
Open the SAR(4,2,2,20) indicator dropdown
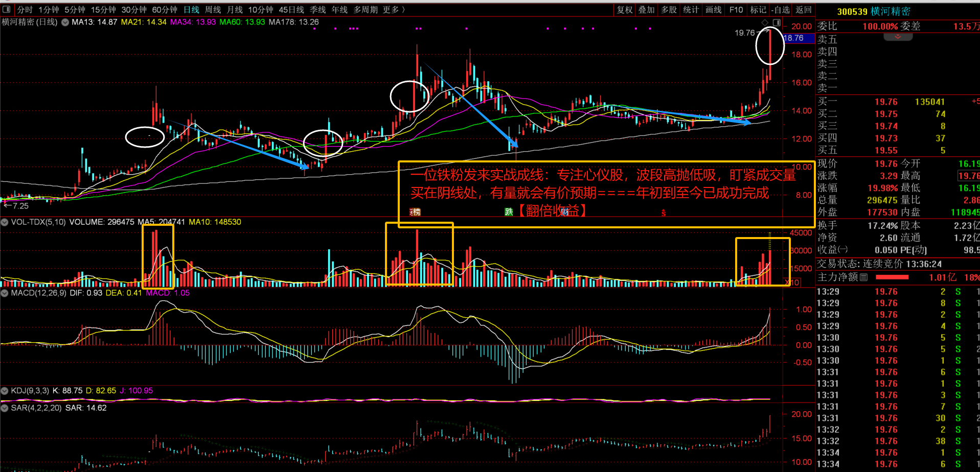click(5, 408)
